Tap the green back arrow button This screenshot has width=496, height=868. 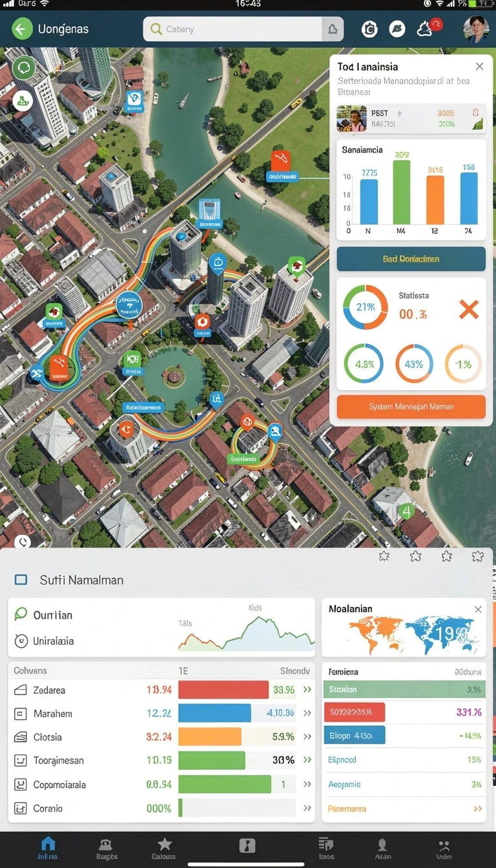pos(22,29)
